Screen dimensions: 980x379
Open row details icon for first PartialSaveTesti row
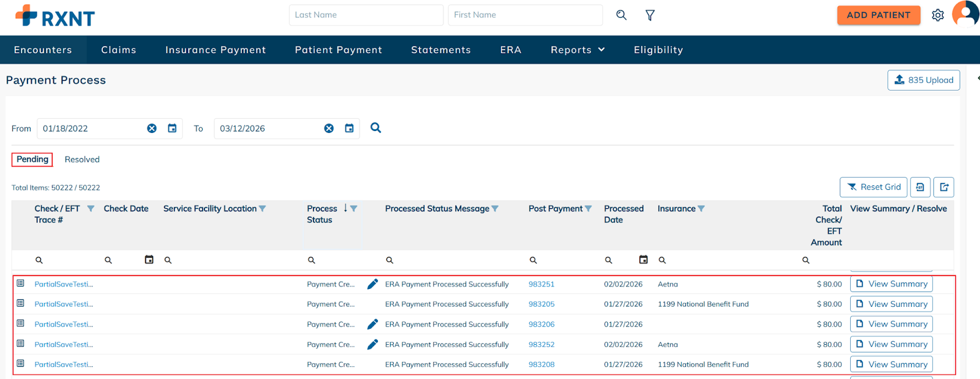pyautogui.click(x=20, y=283)
